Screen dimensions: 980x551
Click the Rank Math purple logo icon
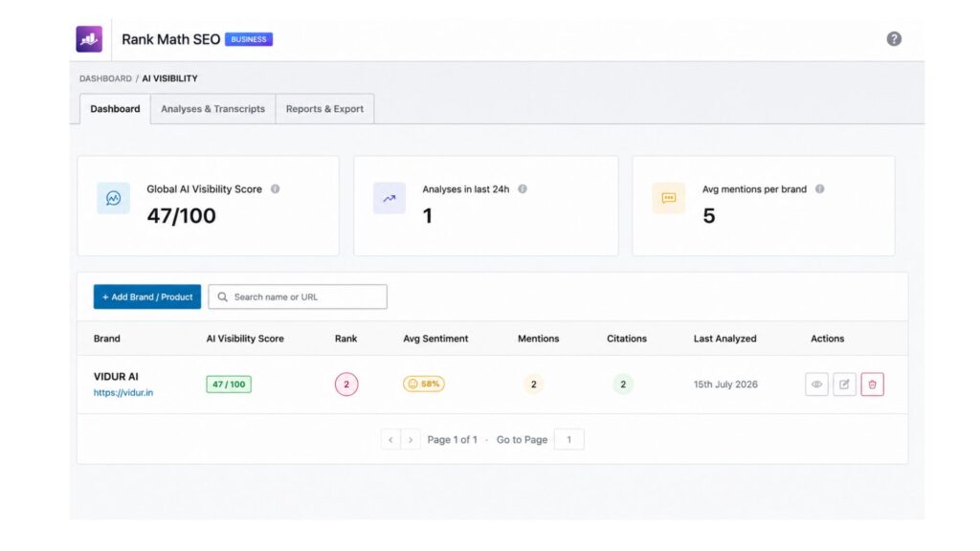tap(89, 38)
